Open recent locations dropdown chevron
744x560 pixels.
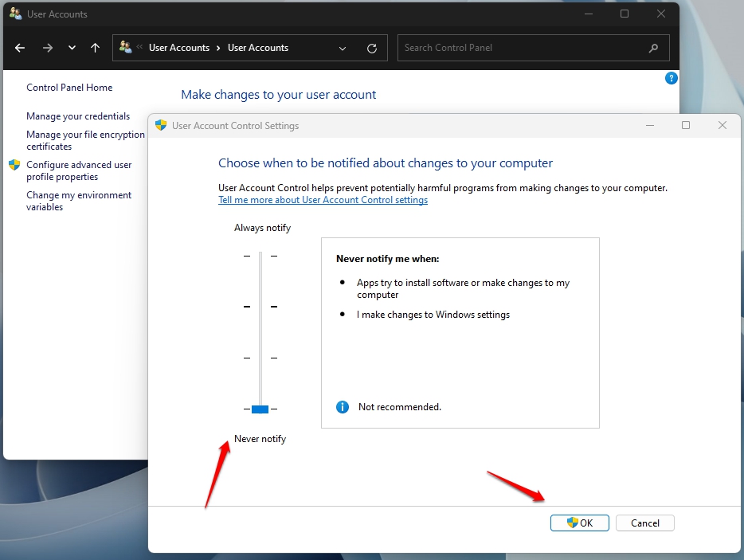tap(72, 48)
